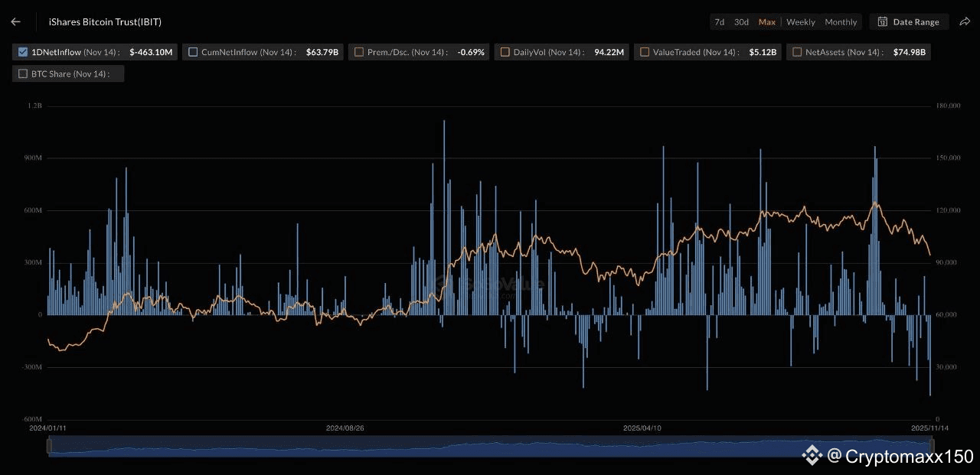The image size is (980, 475).
Task: Select the Max range tab
Action: pyautogui.click(x=766, y=22)
